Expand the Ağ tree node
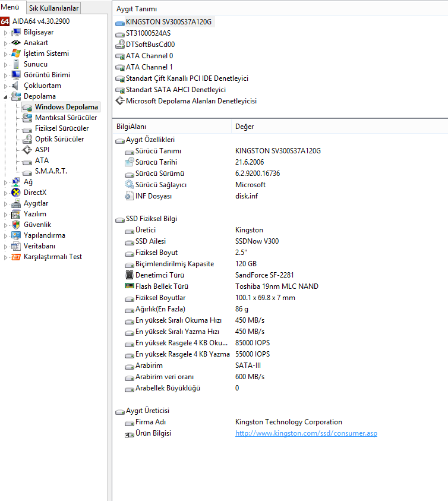This screenshot has height=501, width=448. pyautogui.click(x=5, y=182)
